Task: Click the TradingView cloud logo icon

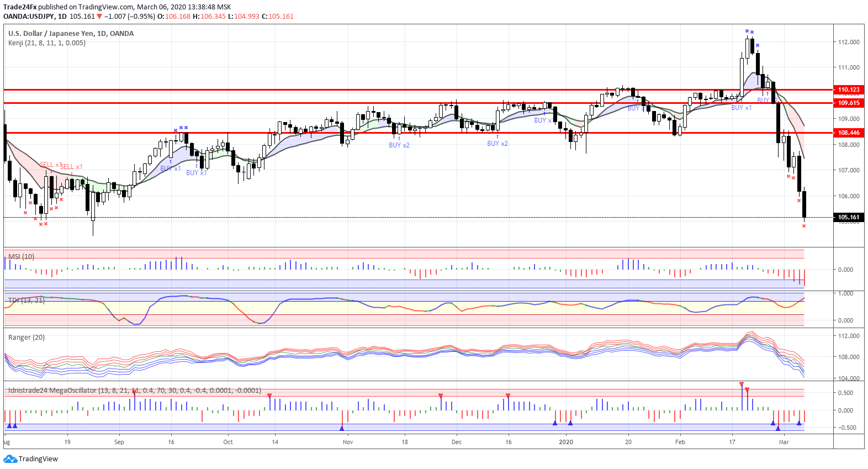Action: tap(10, 459)
